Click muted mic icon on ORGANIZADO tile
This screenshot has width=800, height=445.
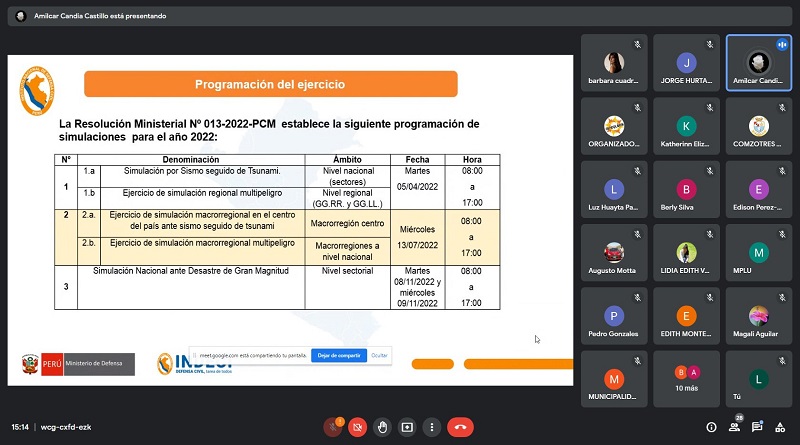pos(638,108)
